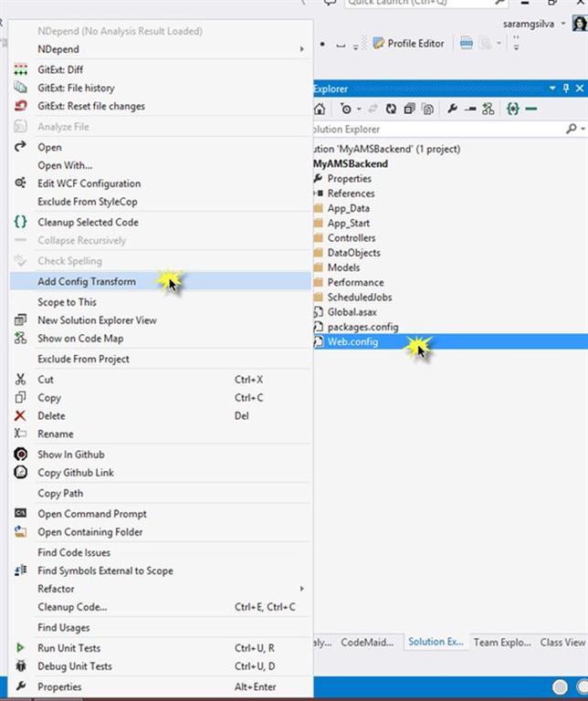Select Web.config in the solution tree

(x=352, y=342)
